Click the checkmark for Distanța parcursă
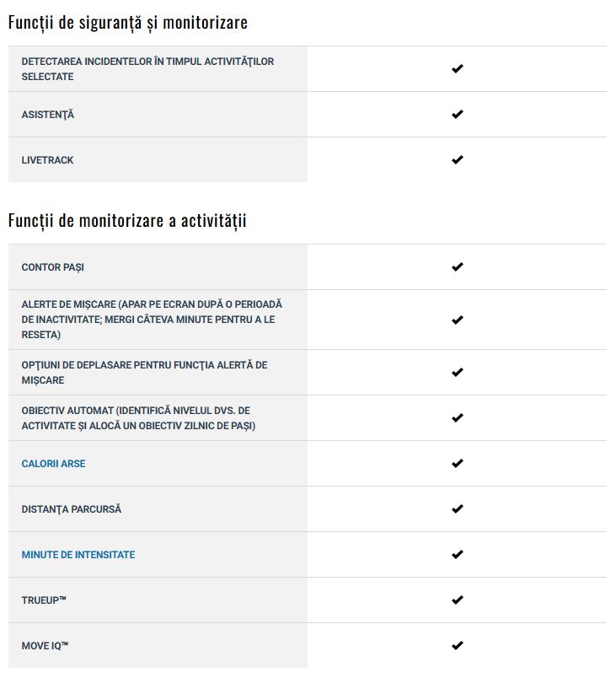The width and height of the screenshot is (616, 678). [x=457, y=508]
